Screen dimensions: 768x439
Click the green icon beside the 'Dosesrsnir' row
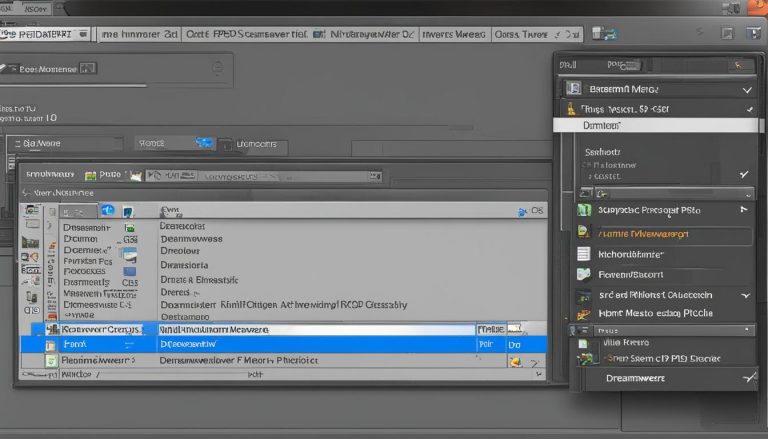[129, 228]
